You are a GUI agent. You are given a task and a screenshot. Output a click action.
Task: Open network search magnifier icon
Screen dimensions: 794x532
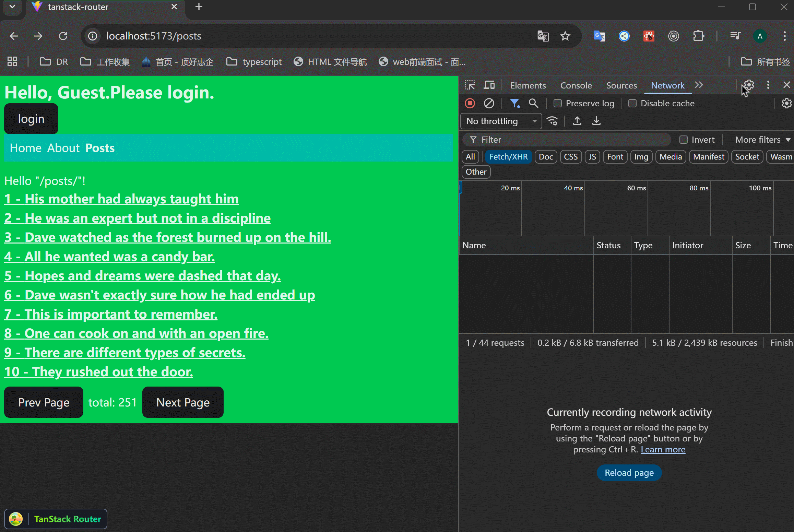coord(533,103)
